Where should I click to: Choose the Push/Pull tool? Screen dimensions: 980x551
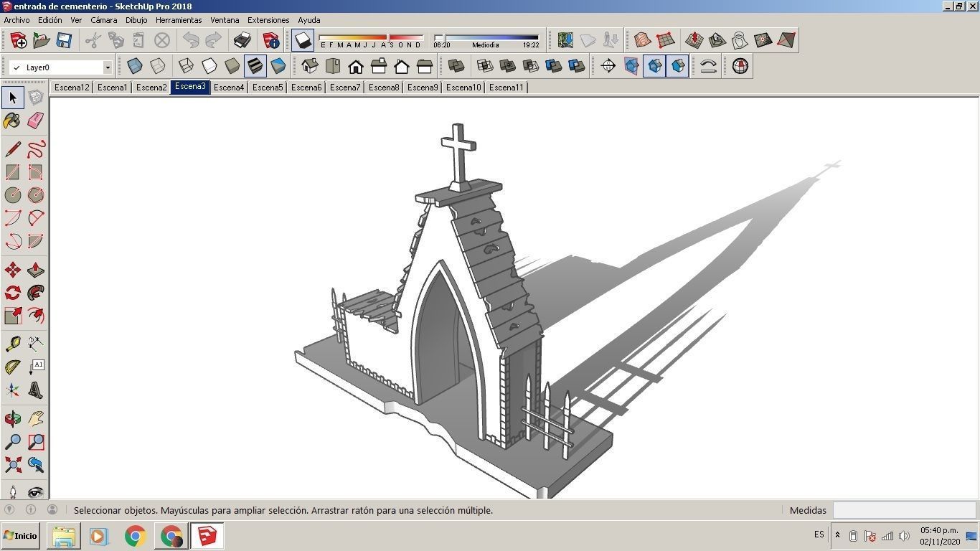36,270
